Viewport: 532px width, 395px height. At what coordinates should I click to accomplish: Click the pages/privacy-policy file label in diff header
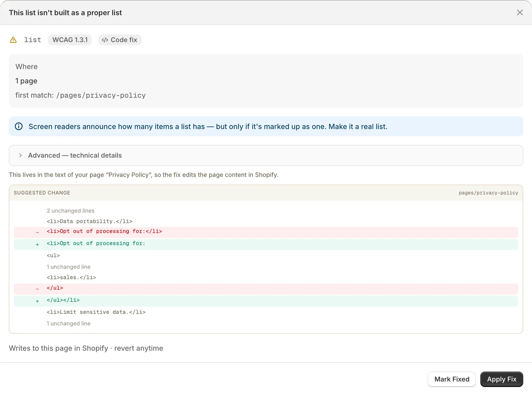[488, 193]
